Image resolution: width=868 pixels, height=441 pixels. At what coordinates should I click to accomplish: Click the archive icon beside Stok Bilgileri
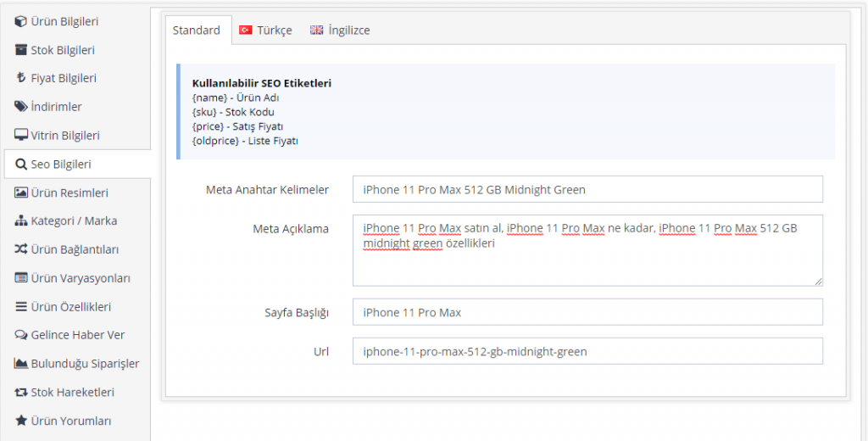[x=21, y=50]
